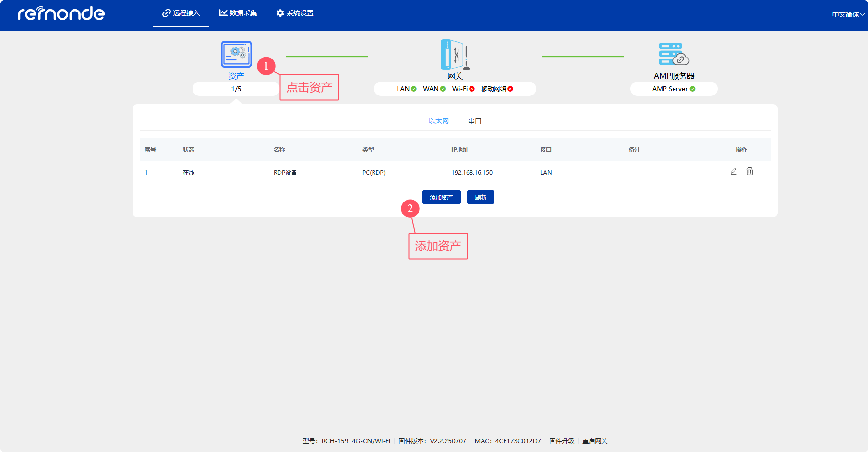This screenshot has height=452, width=868.
Task: Click the 固件升级 link in footer
Action: pos(562,441)
